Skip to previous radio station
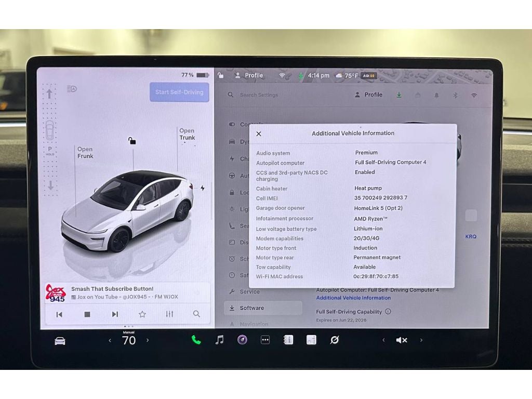Viewport: 532px width, 399px height. click(x=59, y=314)
